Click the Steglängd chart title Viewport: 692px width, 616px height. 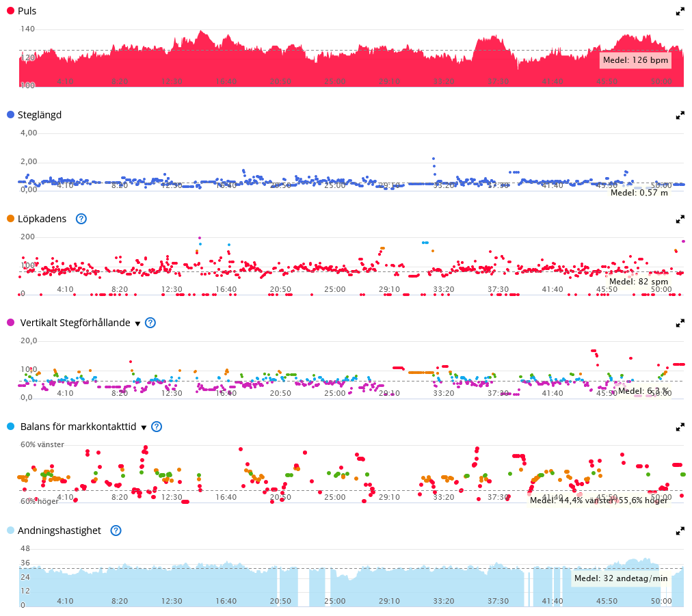(x=40, y=115)
